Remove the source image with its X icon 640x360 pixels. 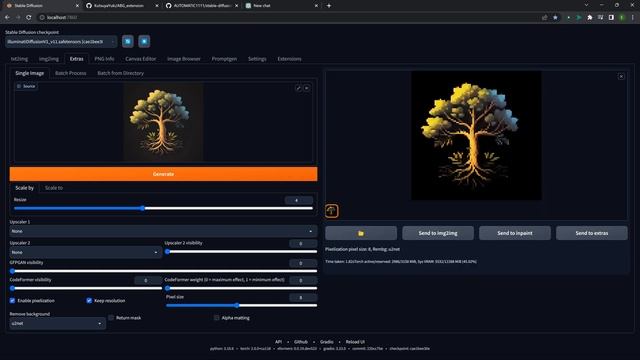point(307,88)
